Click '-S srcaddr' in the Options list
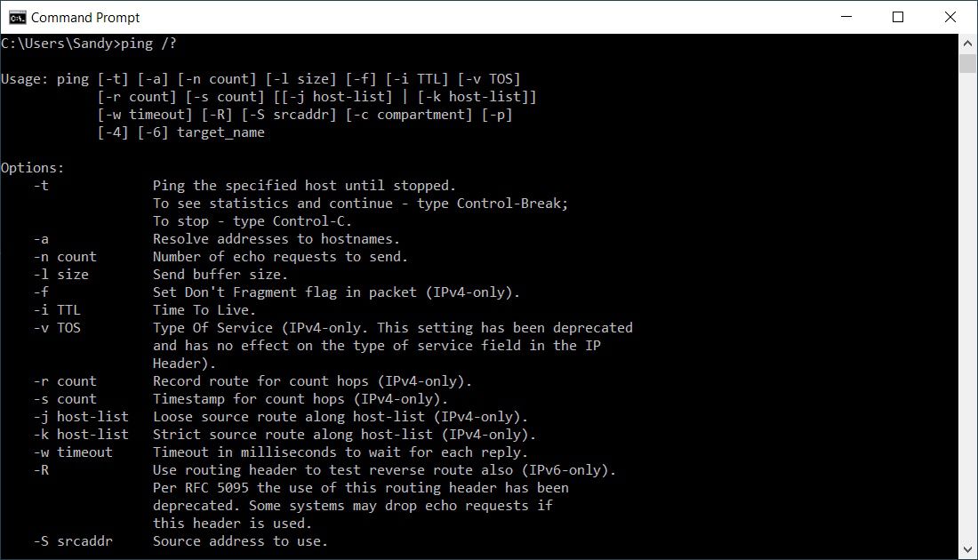Screen dimensions: 978x560 pyautogui.click(x=73, y=541)
